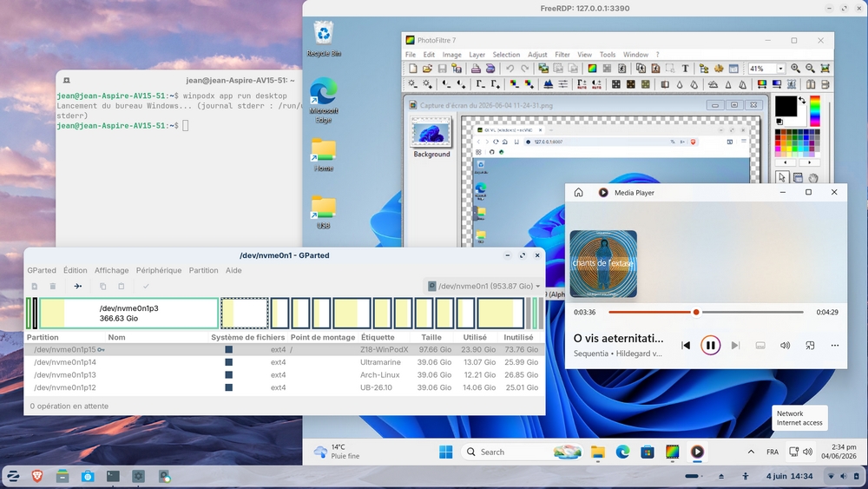Open Media Player volume speaker icon
This screenshot has width=868, height=489.
tap(785, 346)
